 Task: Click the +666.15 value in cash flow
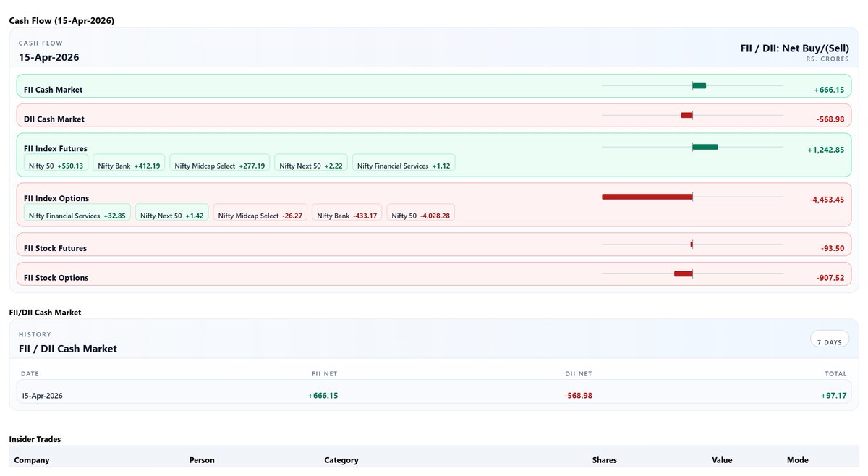(x=829, y=90)
